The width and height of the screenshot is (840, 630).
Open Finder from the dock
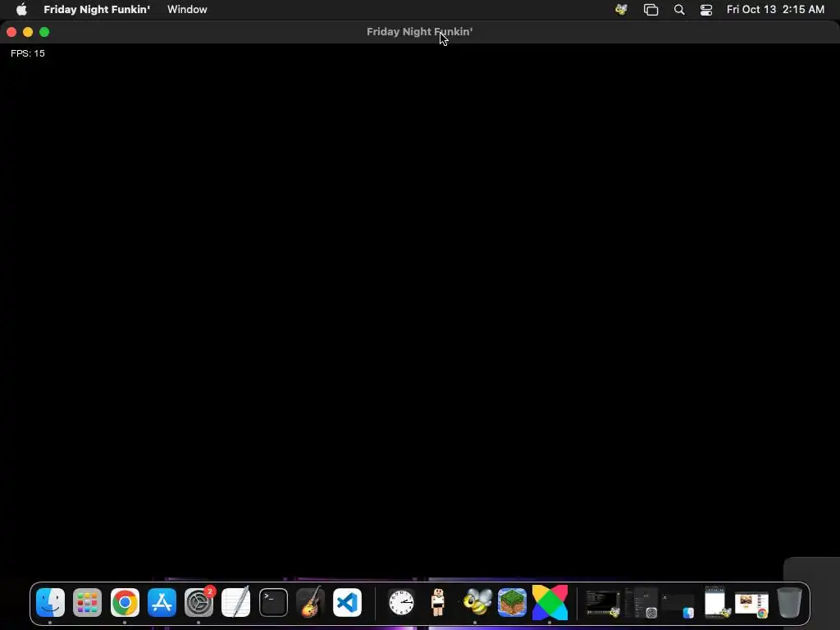click(50, 603)
